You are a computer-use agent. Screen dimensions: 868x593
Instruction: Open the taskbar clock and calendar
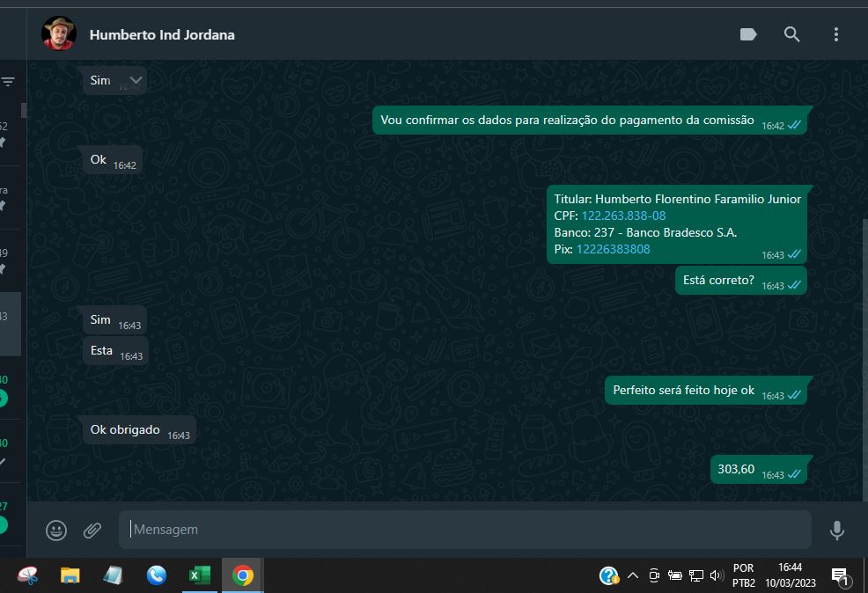[790, 575]
